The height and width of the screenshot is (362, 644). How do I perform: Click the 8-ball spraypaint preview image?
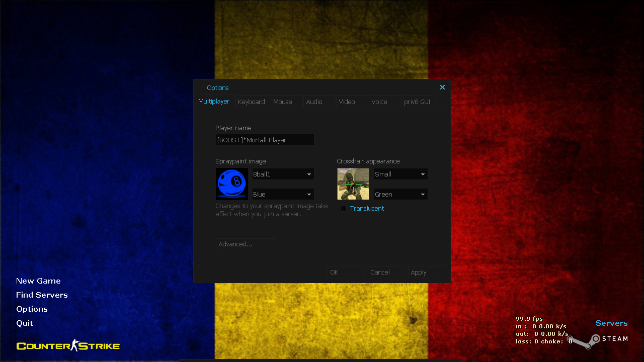pos(231,184)
